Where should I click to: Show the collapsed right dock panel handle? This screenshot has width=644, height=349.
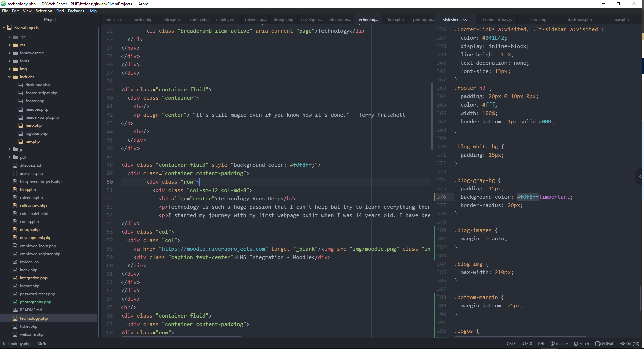[640, 176]
